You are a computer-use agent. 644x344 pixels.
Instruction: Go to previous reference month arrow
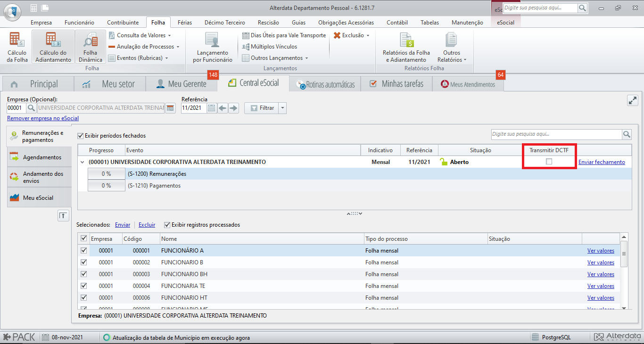[223, 108]
